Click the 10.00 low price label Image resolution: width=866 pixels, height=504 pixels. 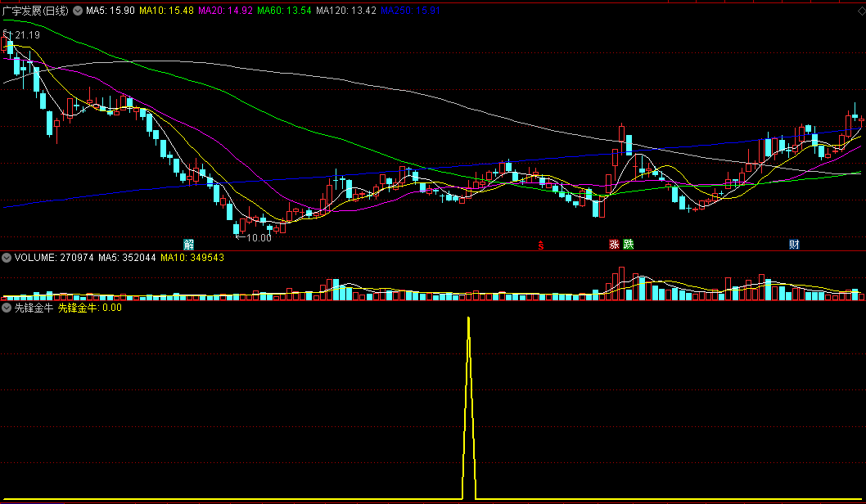tap(259, 238)
